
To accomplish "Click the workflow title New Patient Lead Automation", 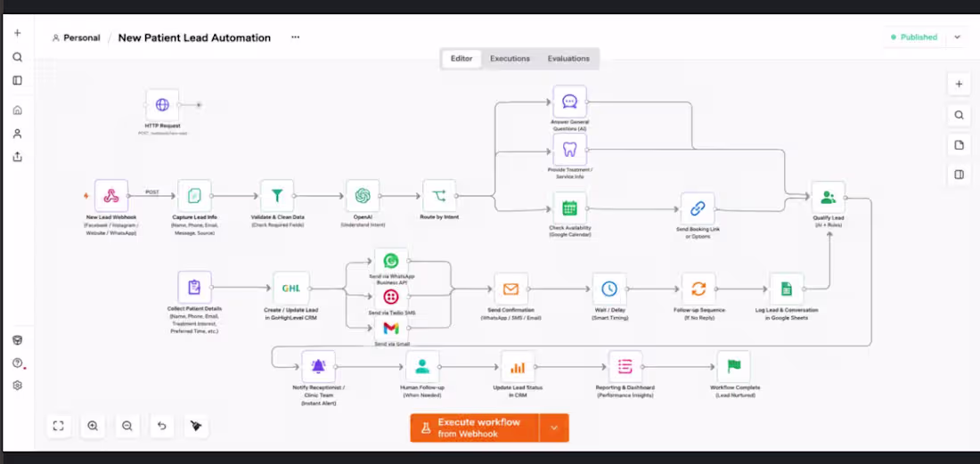I will point(194,38).
